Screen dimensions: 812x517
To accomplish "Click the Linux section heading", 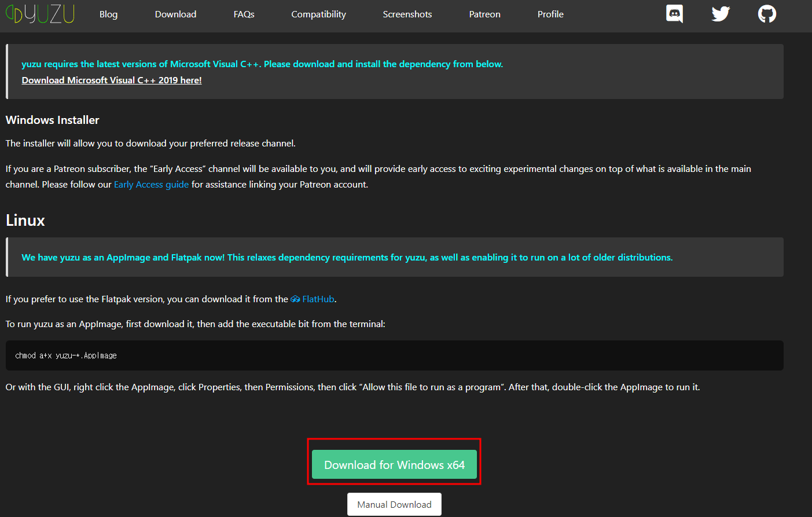I will [25, 221].
